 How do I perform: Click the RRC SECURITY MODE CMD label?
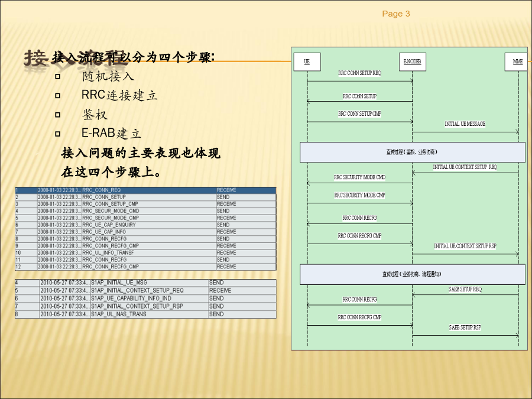(359, 177)
